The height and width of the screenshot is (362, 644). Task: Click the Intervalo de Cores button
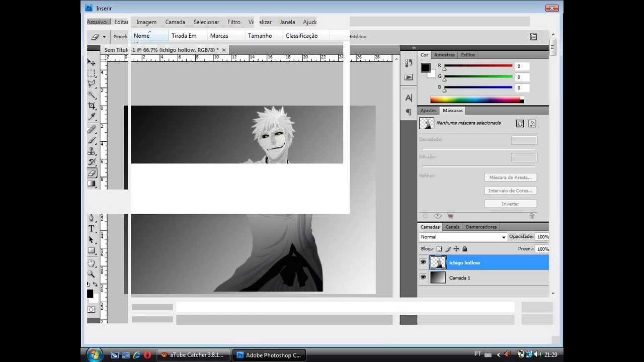click(x=511, y=191)
